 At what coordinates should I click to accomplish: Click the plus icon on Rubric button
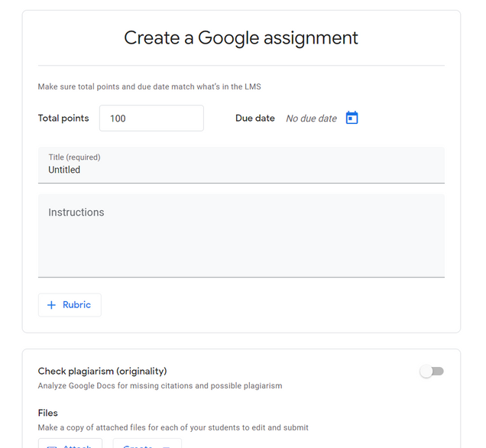(x=51, y=305)
